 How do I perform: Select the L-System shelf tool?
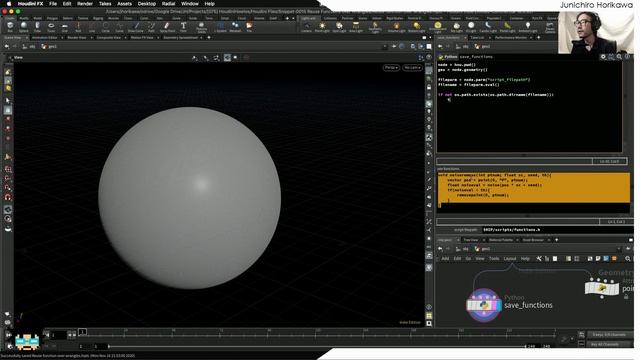click(x=220, y=27)
